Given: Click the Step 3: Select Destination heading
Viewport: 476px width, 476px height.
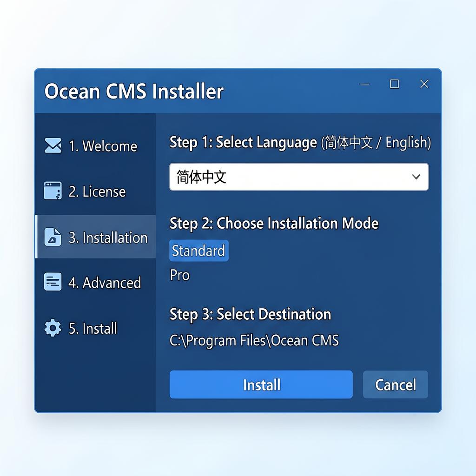Looking at the screenshot, I should coord(251,314).
